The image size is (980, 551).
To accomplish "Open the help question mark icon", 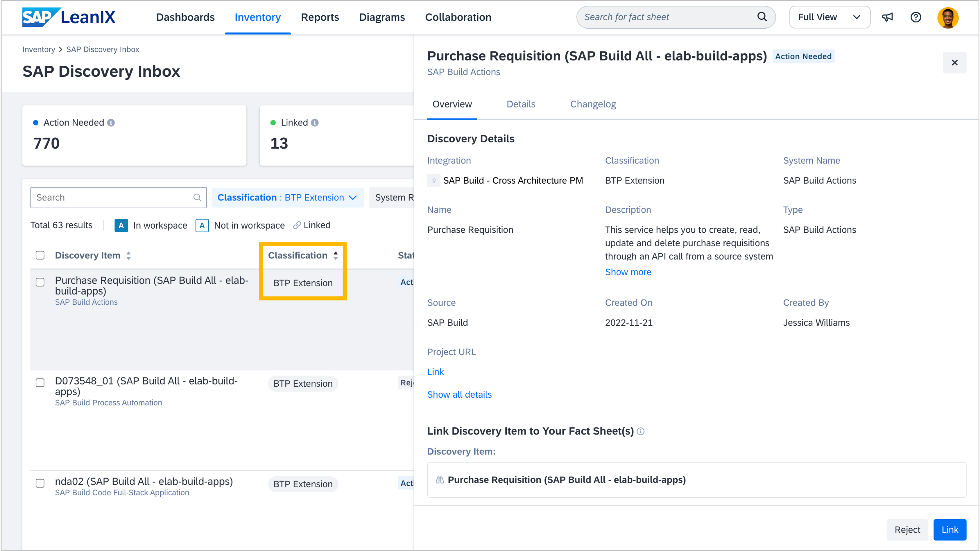I will pos(916,17).
